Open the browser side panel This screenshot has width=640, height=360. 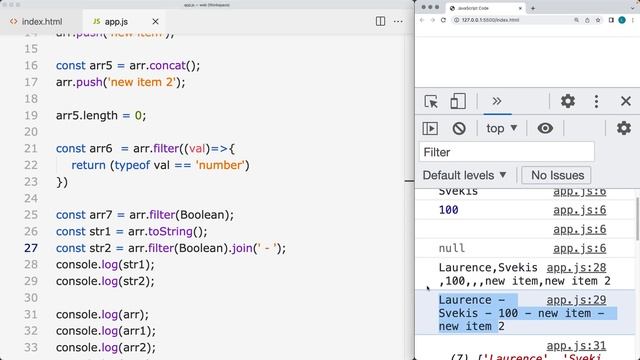pyautogui.click(x=611, y=20)
